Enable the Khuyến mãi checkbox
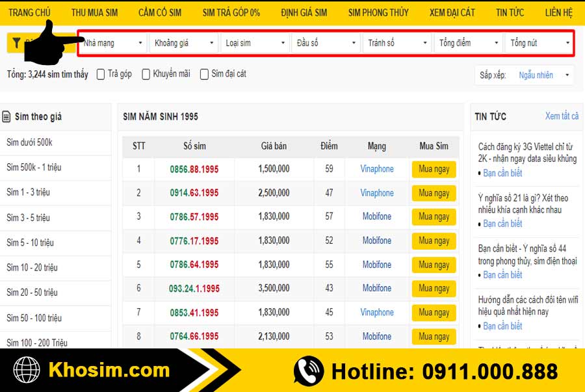 [x=146, y=74]
